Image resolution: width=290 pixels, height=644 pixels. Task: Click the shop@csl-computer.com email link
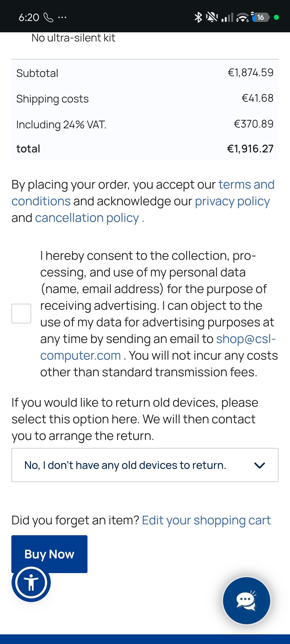coord(158,347)
